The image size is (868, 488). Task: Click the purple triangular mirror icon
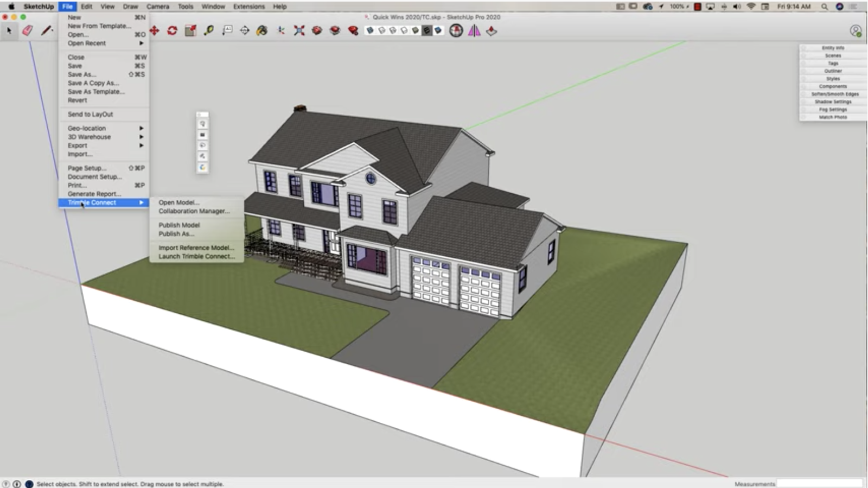point(474,31)
